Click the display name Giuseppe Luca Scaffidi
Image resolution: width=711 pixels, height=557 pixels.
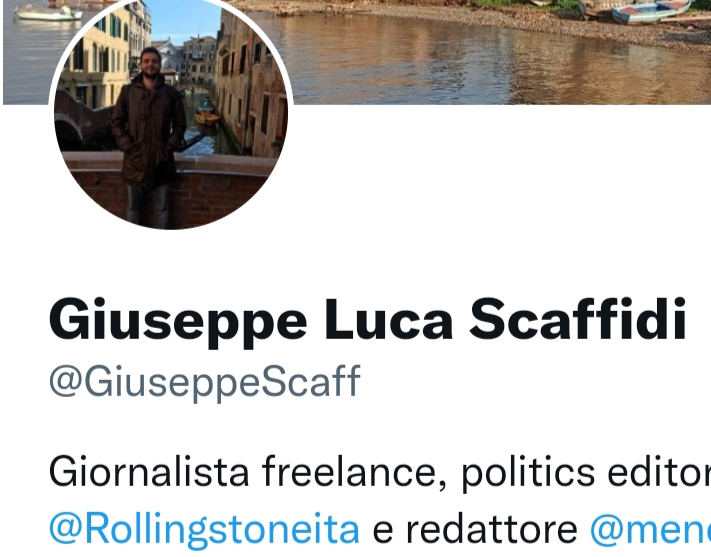tap(368, 321)
